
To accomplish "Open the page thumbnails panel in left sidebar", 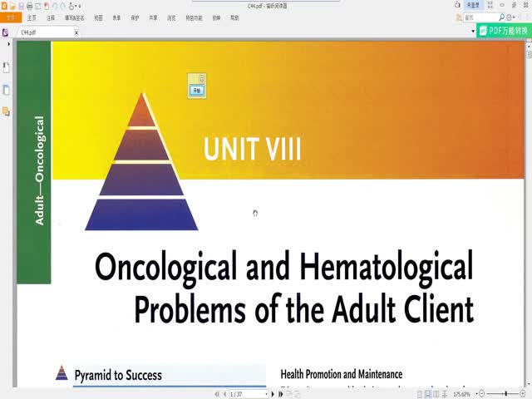I will click(x=6, y=90).
